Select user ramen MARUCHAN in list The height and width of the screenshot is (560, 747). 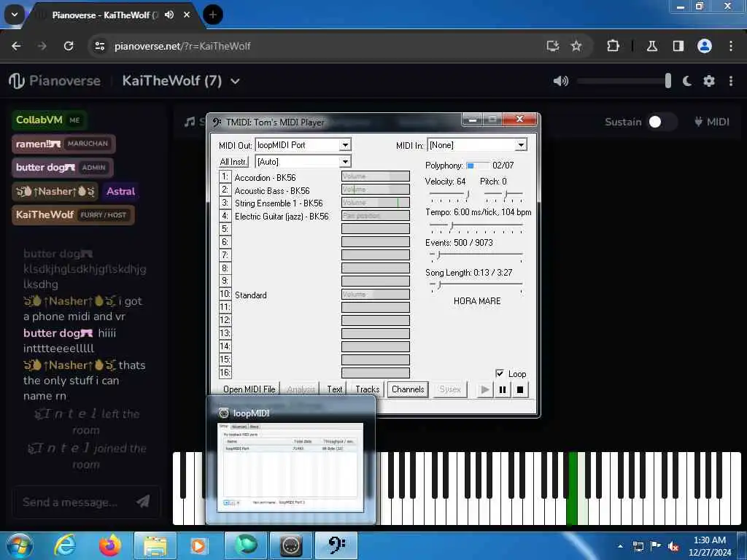tap(63, 144)
